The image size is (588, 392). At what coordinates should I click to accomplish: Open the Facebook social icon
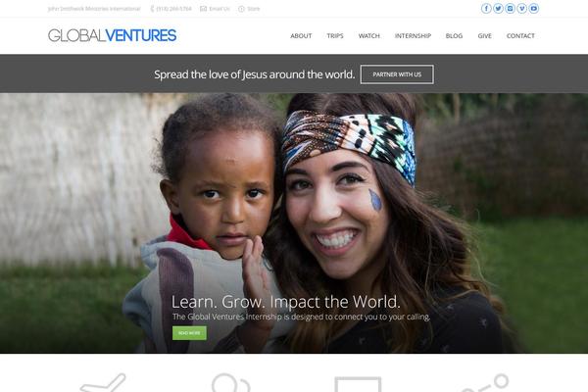tap(486, 8)
